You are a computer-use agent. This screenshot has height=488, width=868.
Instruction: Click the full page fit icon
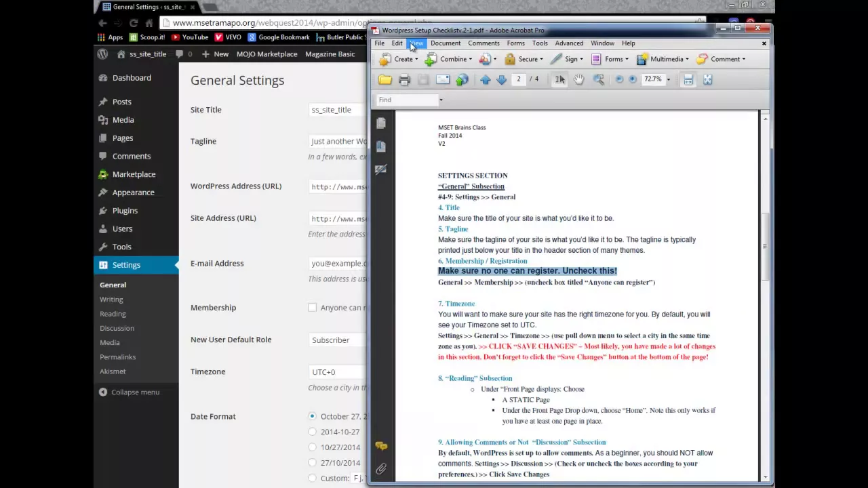(707, 80)
